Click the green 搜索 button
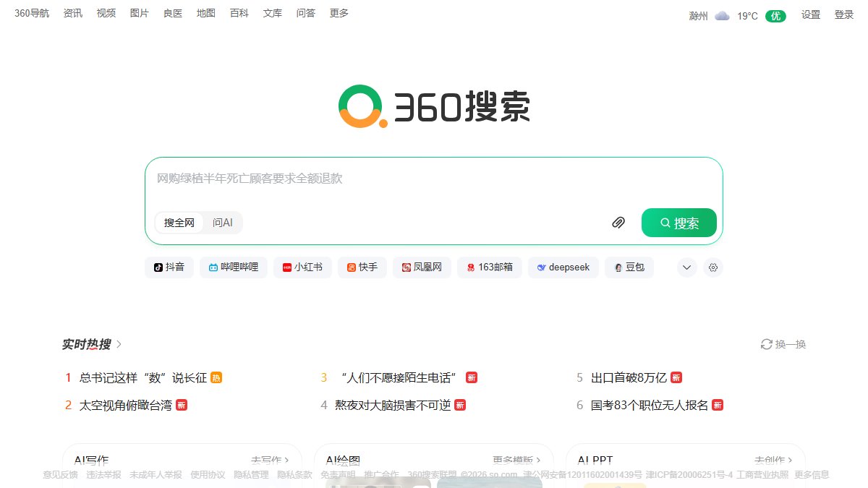Screen dimensions: 868x488 tap(679, 223)
